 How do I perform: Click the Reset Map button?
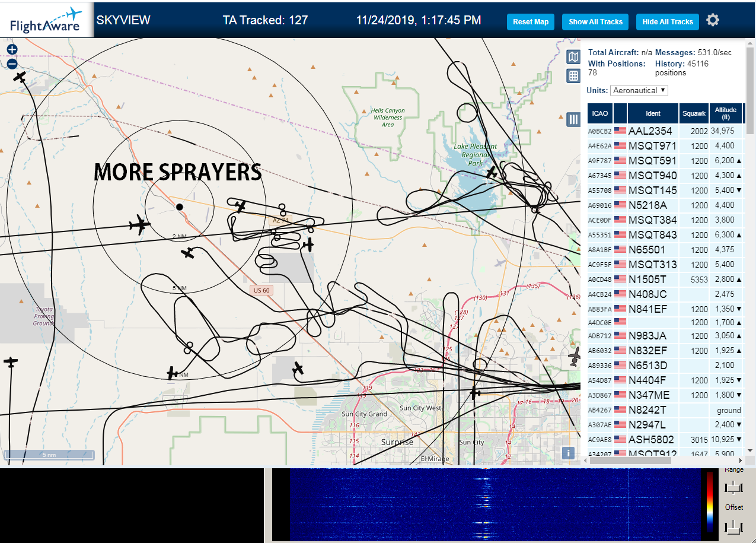click(531, 22)
